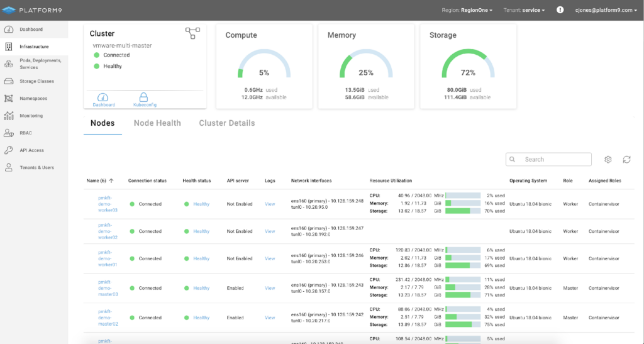This screenshot has width=644, height=344.
Task: Click the API Access key icon
Action: pos(9,150)
